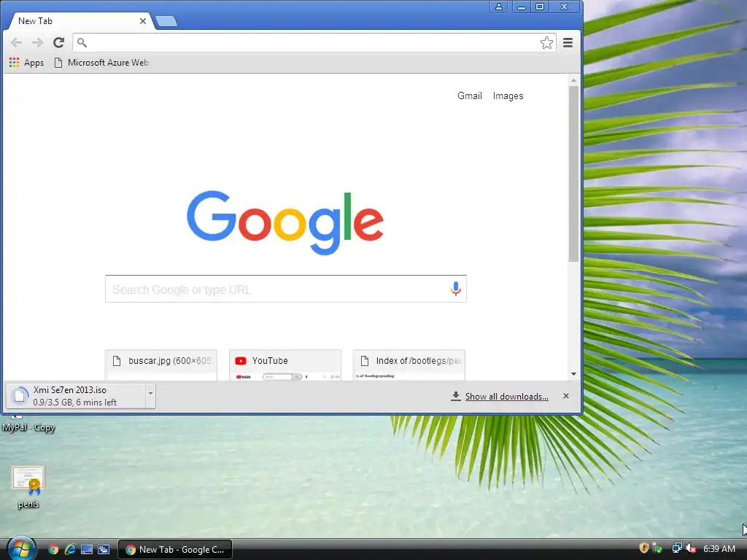747x560 pixels.
Task: Maximize the Chrome window
Action: click(540, 7)
